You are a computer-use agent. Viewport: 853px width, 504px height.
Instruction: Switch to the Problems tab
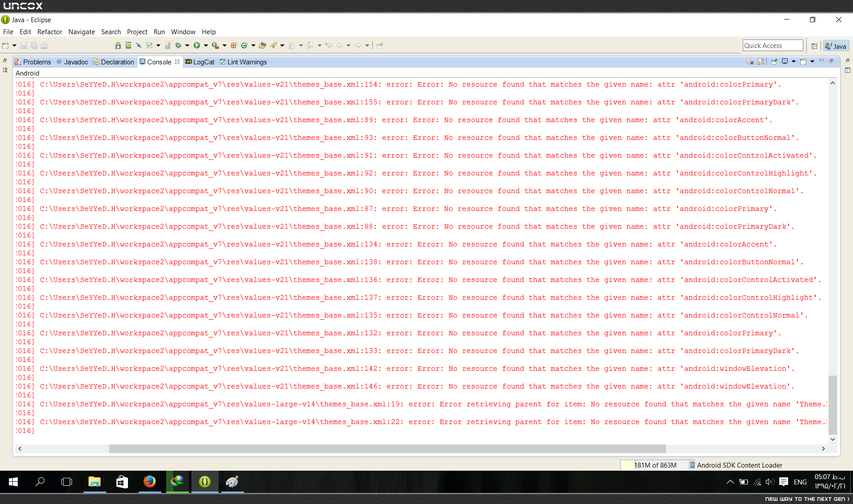[x=33, y=62]
